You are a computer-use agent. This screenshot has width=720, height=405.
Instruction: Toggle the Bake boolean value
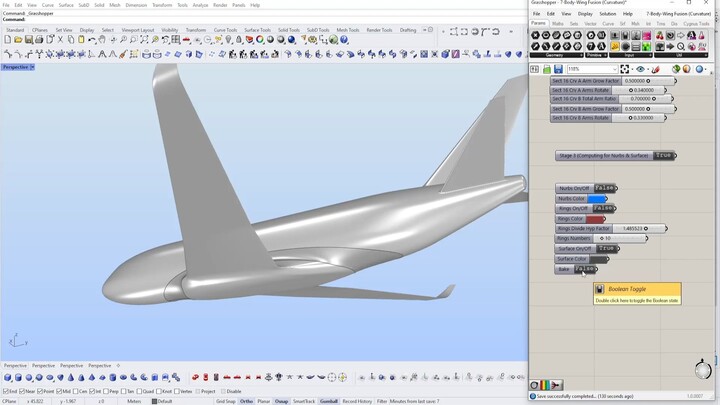coord(586,269)
